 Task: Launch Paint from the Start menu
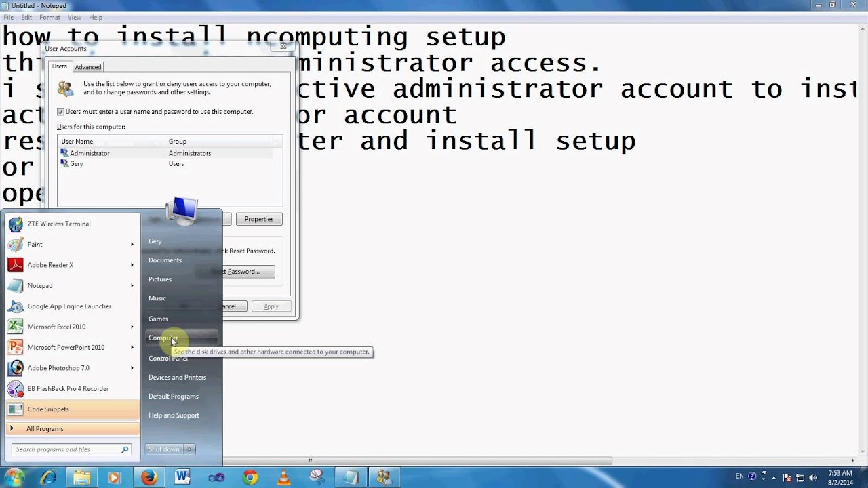(x=72, y=244)
